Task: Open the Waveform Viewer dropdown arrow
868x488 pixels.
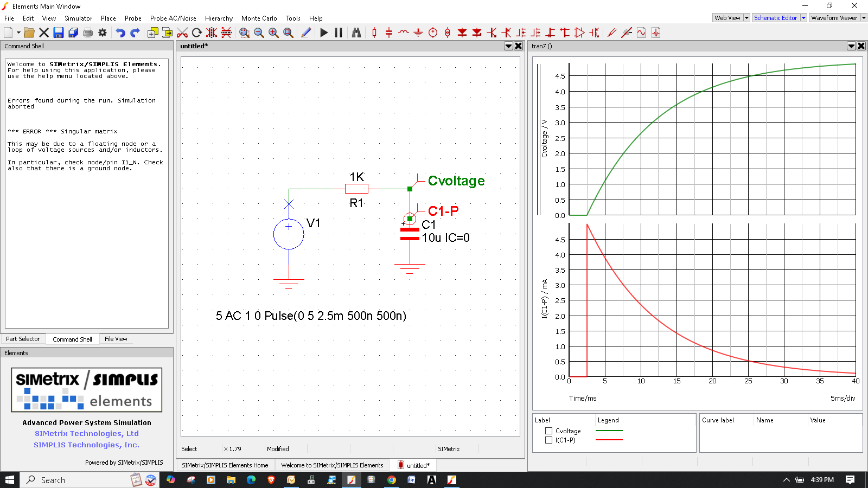Action: pyautogui.click(x=864, y=18)
